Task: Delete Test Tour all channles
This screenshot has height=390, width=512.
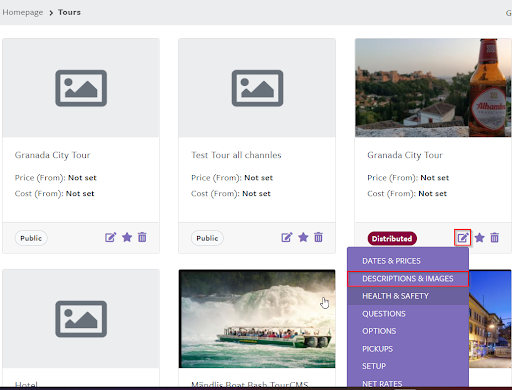Action: click(x=319, y=237)
